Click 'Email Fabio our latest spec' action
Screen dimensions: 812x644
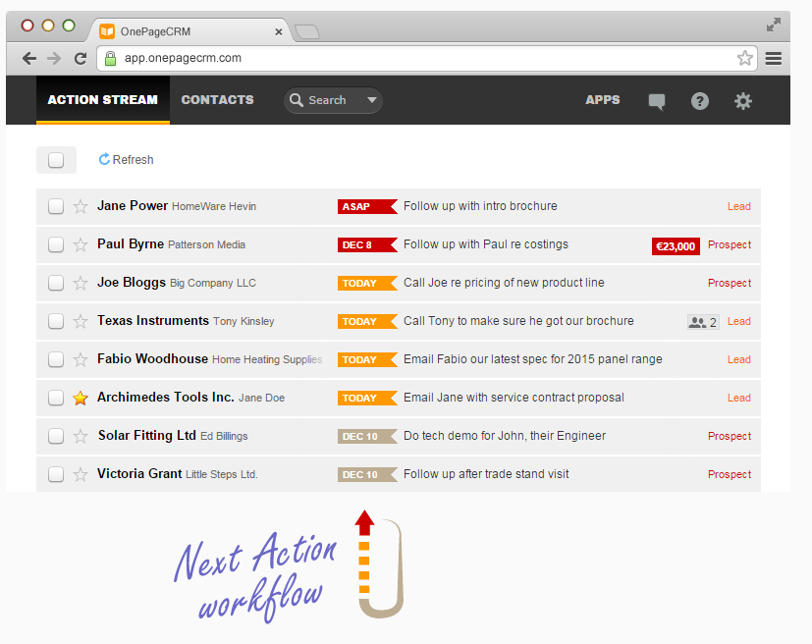533,359
